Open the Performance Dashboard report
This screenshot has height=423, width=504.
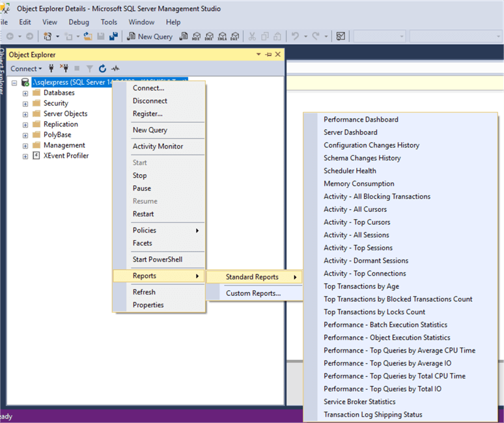tap(361, 119)
